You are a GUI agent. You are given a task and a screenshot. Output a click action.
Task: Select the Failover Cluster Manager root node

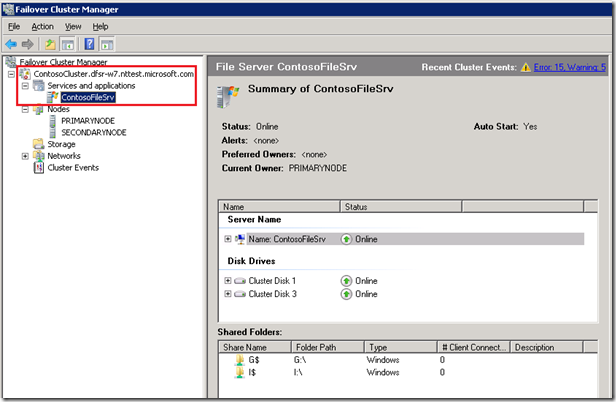pos(63,62)
